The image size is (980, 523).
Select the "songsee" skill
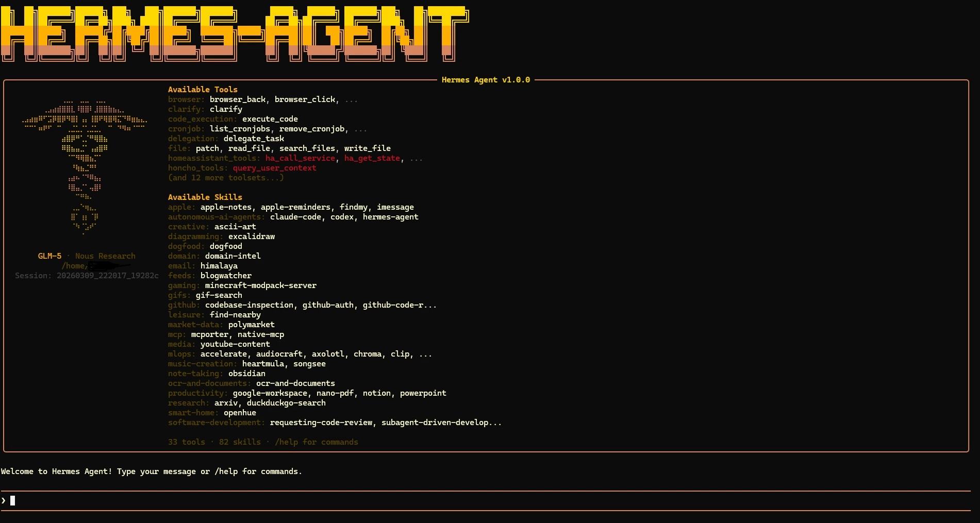[309, 364]
